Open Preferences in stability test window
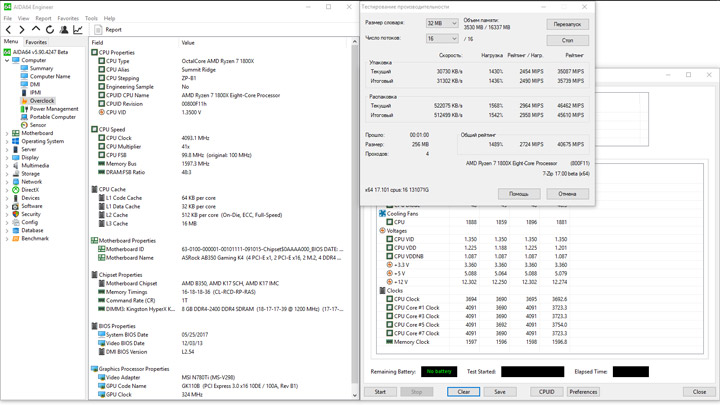This screenshot has width=720, height=405. coord(583,392)
